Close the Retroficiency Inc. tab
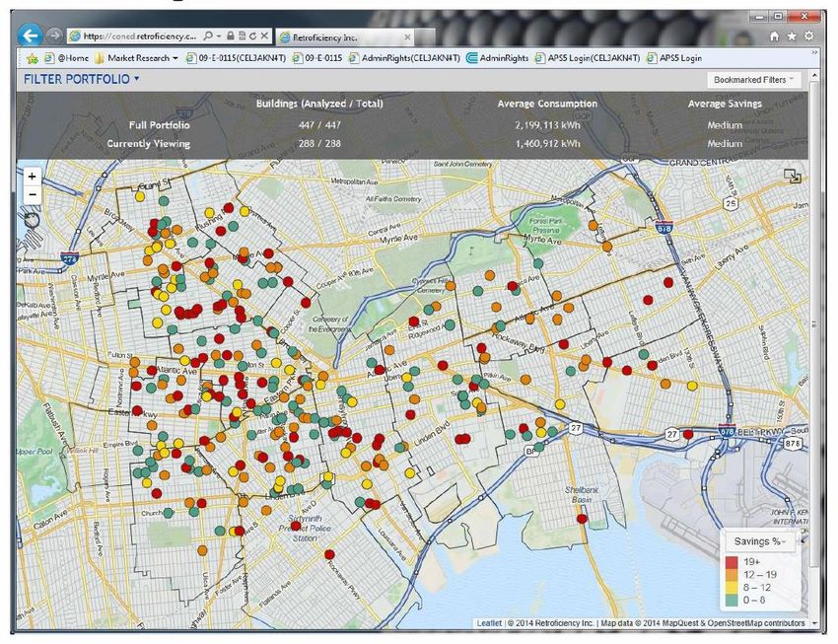 [x=407, y=37]
